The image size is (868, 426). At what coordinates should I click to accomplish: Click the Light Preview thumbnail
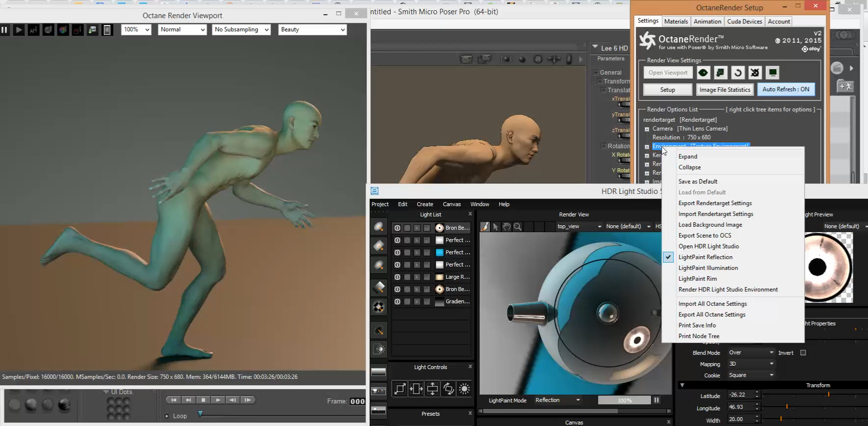coord(829,267)
